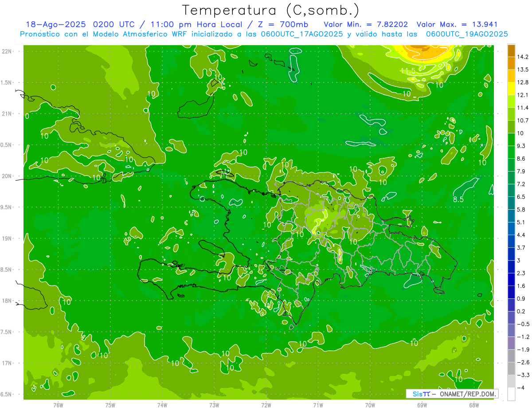Screen dimensions: 532x411
Task: Click the "5.1" colorbar value
Action: [x=522, y=222]
